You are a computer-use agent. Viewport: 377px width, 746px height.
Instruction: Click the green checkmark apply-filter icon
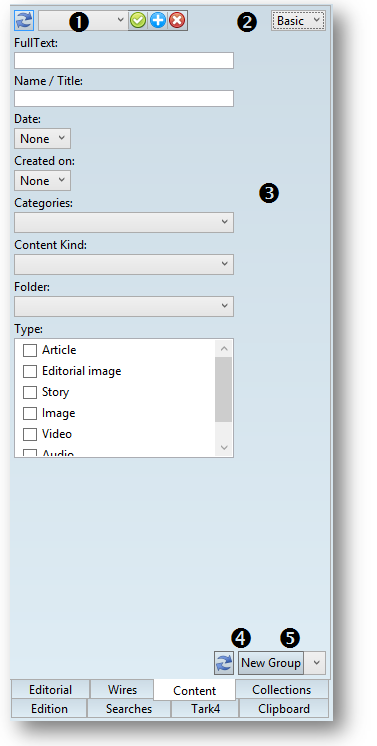pyautogui.click(x=138, y=20)
